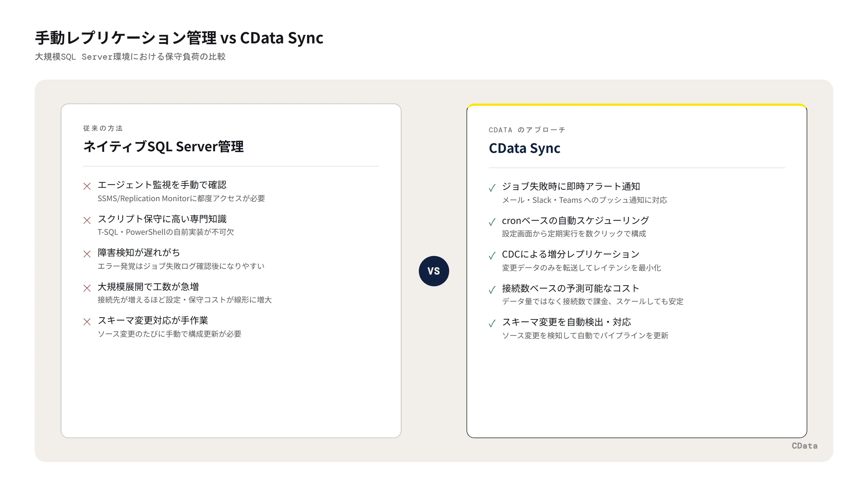Screen dimensions: 868x488
Task: Click the X icon beside スキーマ変更対応が手作業
Action: point(87,322)
